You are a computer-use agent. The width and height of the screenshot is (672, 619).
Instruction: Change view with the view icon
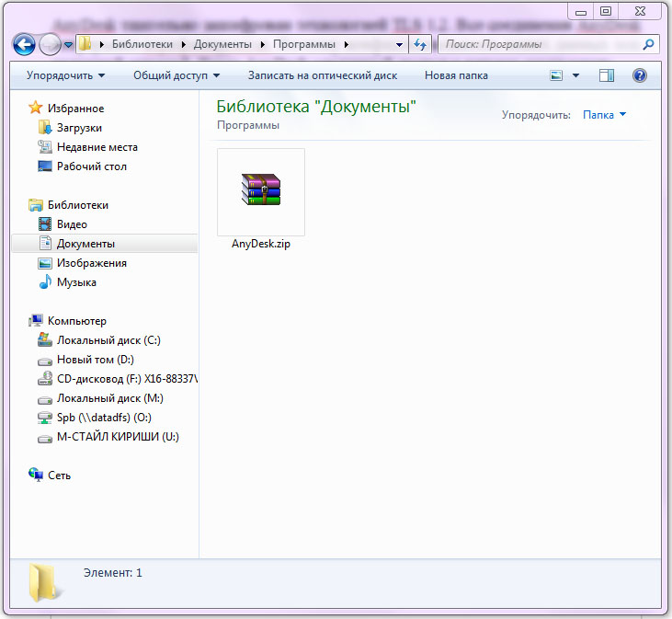pyautogui.click(x=556, y=75)
